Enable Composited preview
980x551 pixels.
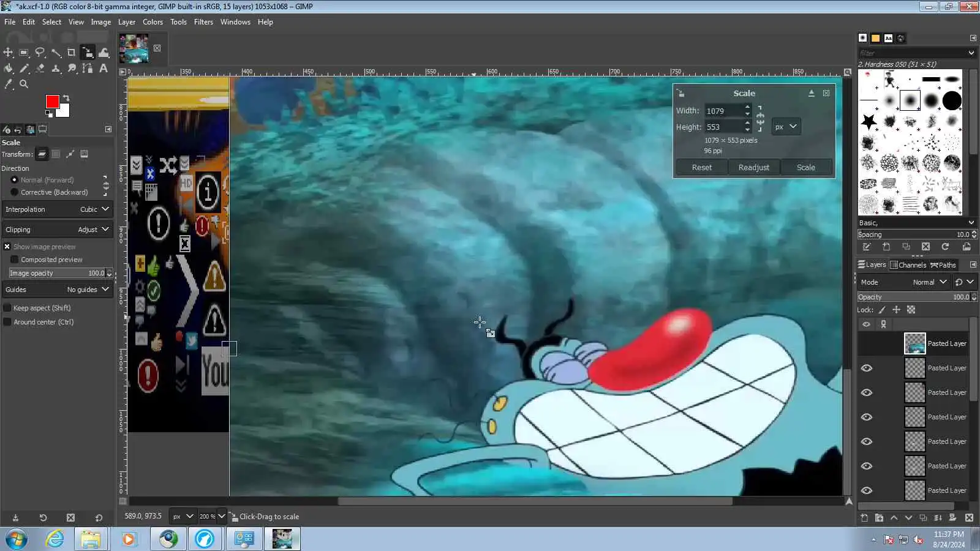(x=15, y=260)
